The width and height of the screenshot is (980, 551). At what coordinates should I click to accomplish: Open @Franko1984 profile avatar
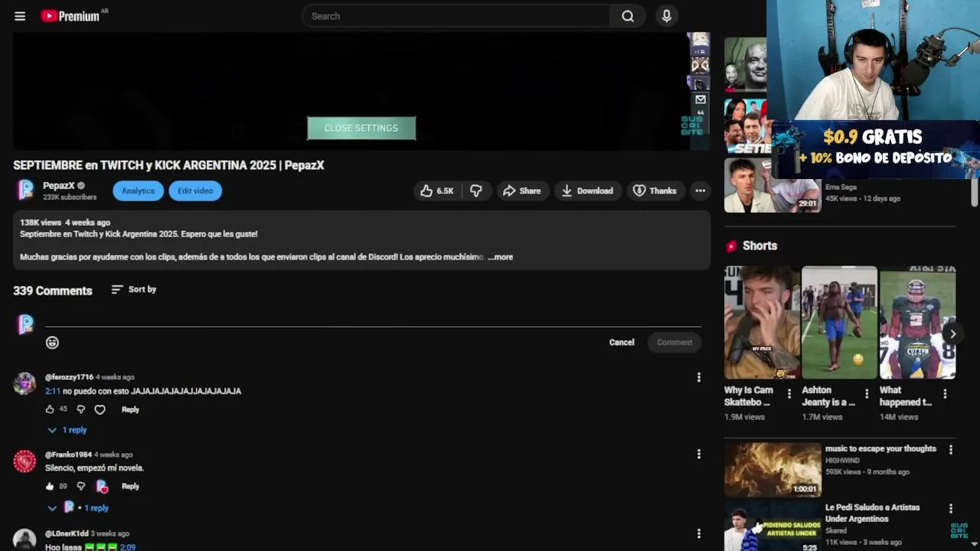tap(24, 461)
